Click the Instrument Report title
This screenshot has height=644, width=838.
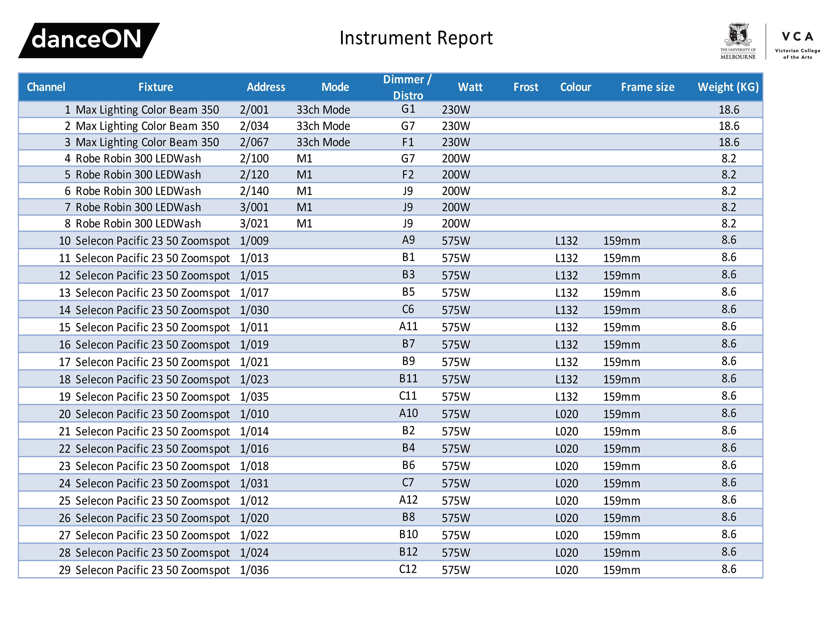point(416,38)
